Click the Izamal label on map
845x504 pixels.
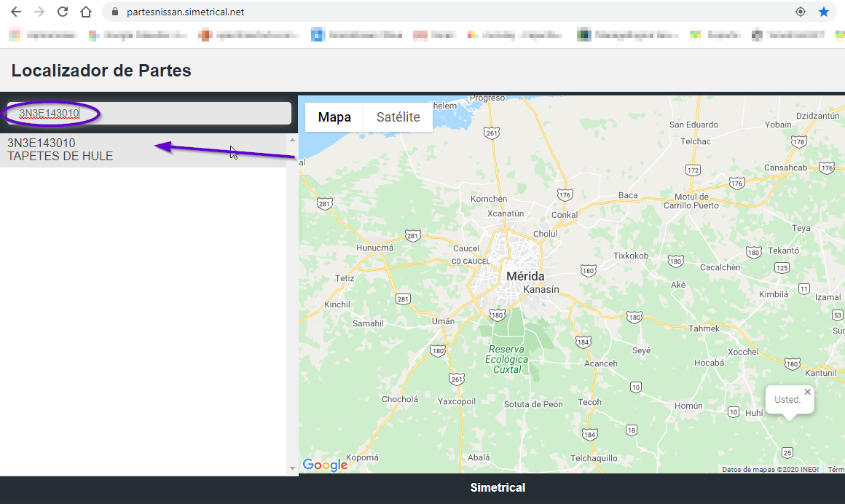(828, 298)
